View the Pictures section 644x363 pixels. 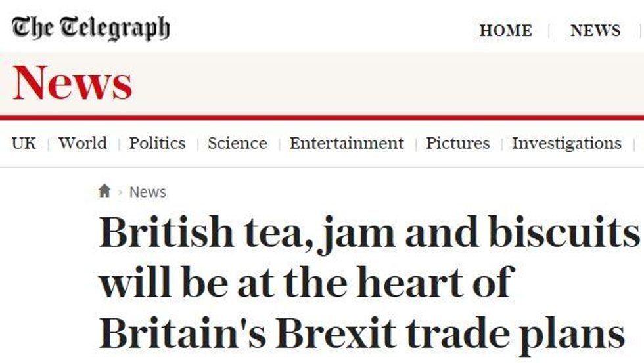pyautogui.click(x=457, y=143)
